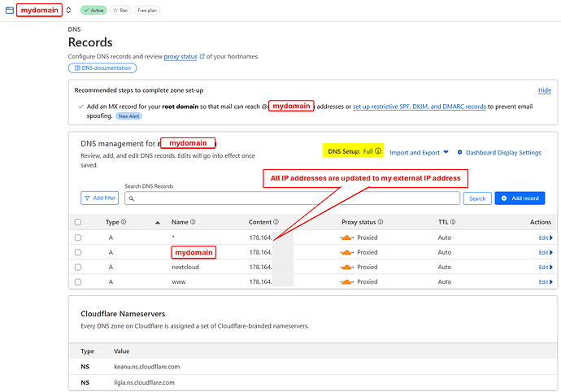Star this domain
Screen dimensions: 561x392
120,11
